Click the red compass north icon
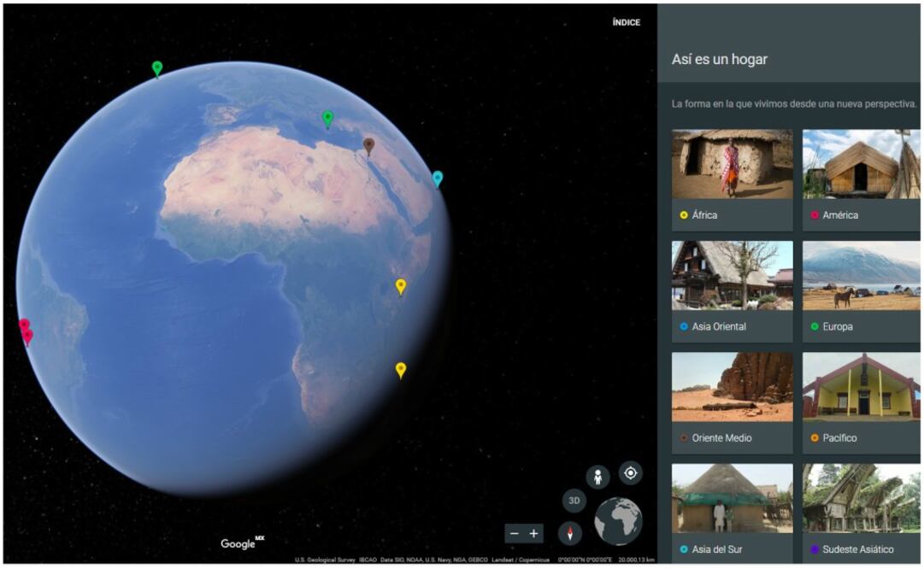 click(x=570, y=534)
